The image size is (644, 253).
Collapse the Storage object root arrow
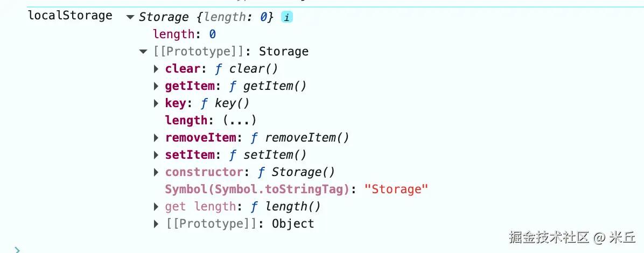click(131, 17)
